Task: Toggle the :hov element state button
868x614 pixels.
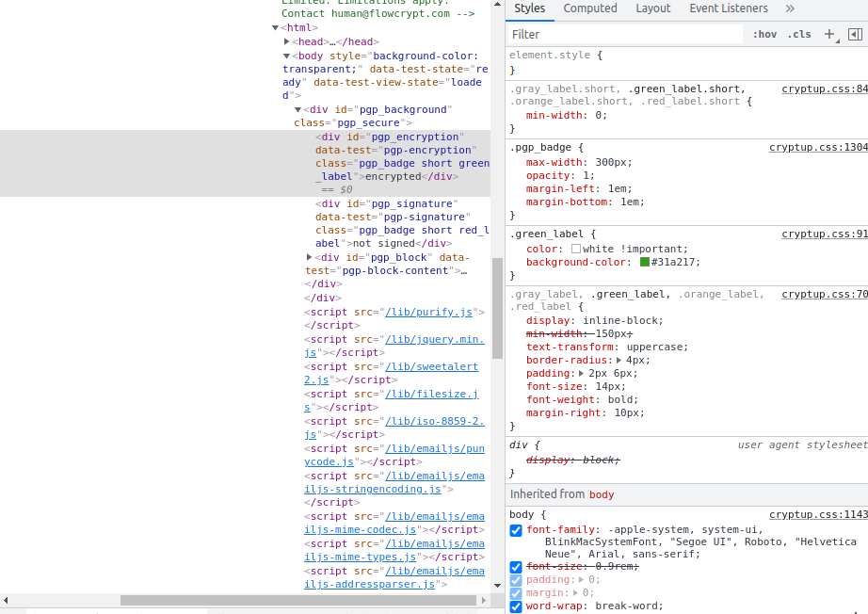Action: click(x=764, y=34)
